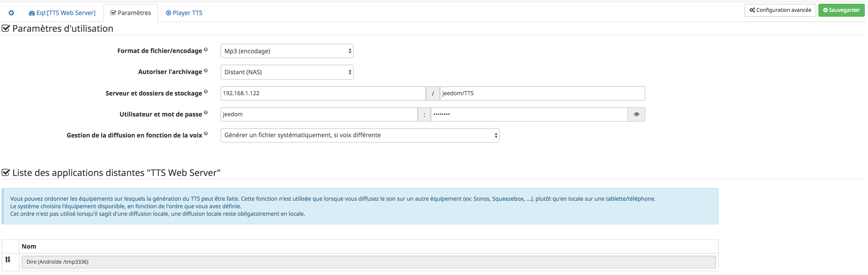Click help icon next to Utilisateur et mot de passe
This screenshot has height=275, width=868.
pos(206,112)
